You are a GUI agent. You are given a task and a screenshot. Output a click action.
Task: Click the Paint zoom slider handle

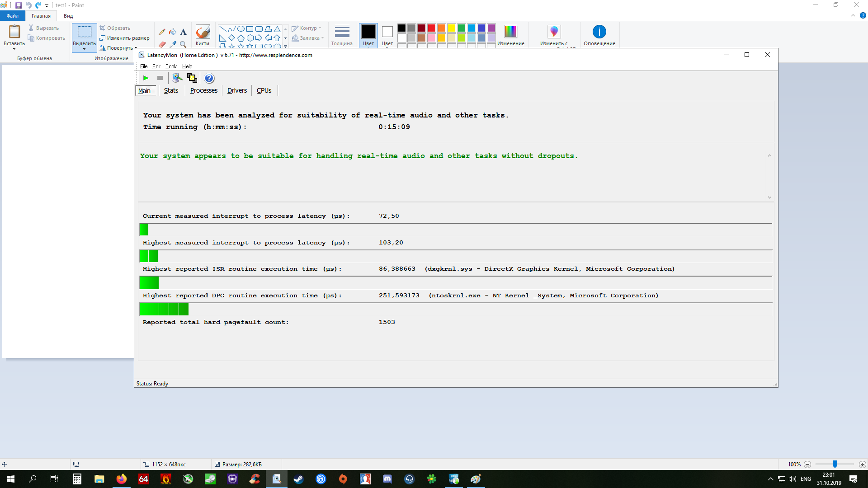(835, 464)
